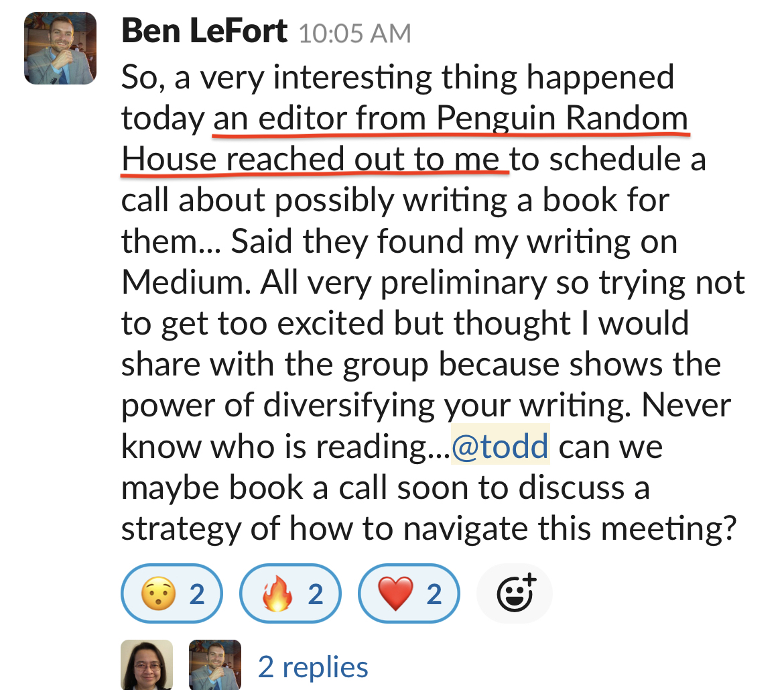Click the glasses-wearing replier's avatar
The image size is (784, 690).
147,665
